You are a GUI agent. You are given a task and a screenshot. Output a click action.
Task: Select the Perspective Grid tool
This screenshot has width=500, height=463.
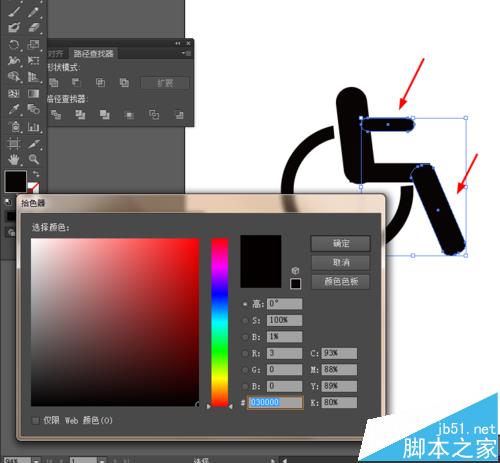(x=33, y=77)
